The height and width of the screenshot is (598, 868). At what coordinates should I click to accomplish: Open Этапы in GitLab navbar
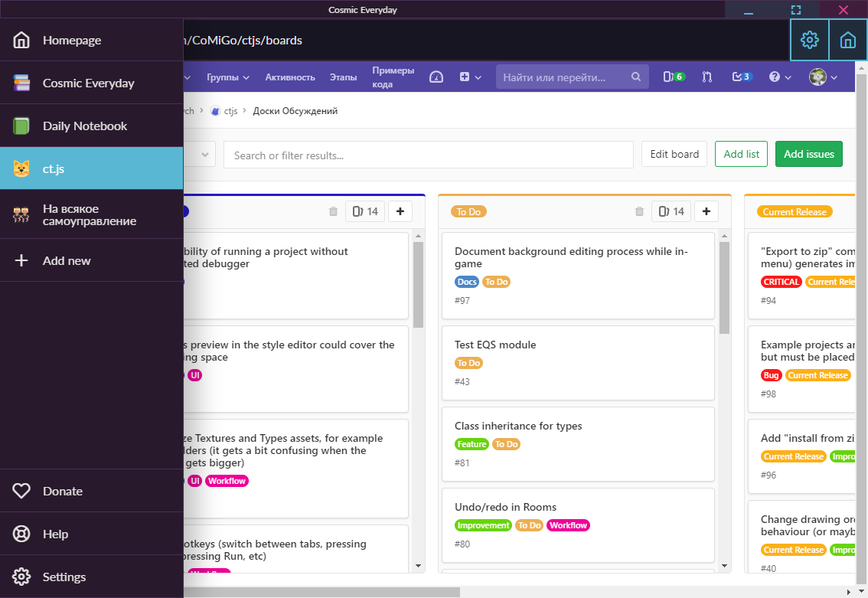pyautogui.click(x=343, y=77)
